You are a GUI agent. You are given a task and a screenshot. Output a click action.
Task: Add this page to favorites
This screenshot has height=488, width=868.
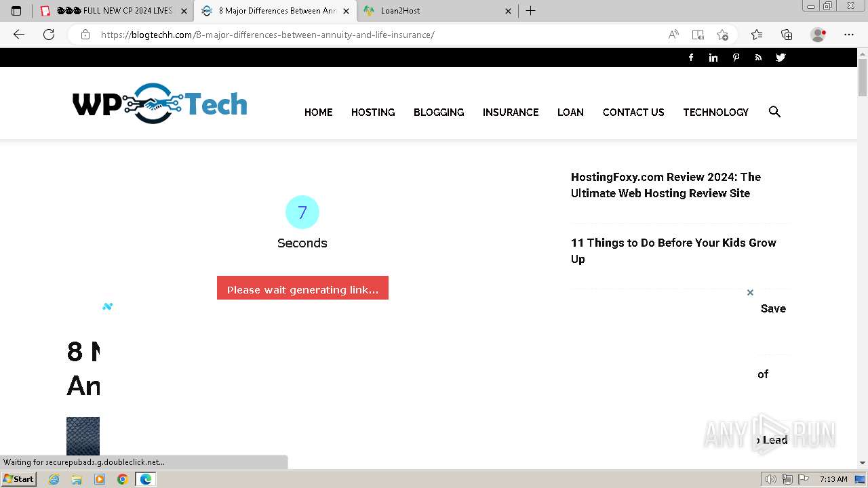722,35
